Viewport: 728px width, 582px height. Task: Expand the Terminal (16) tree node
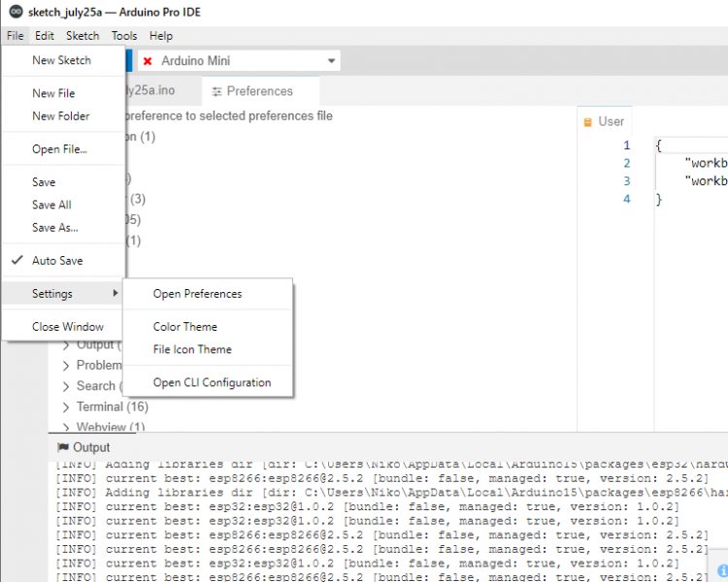click(66, 407)
